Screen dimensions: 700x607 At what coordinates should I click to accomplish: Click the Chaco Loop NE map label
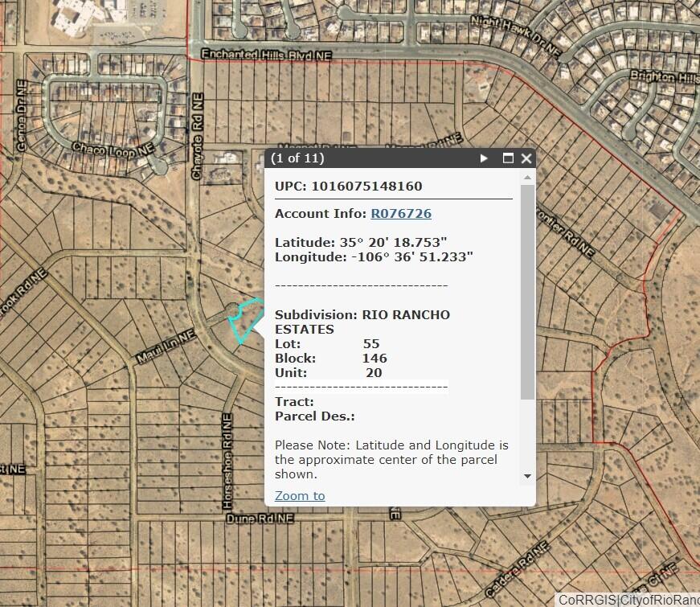[113, 150]
